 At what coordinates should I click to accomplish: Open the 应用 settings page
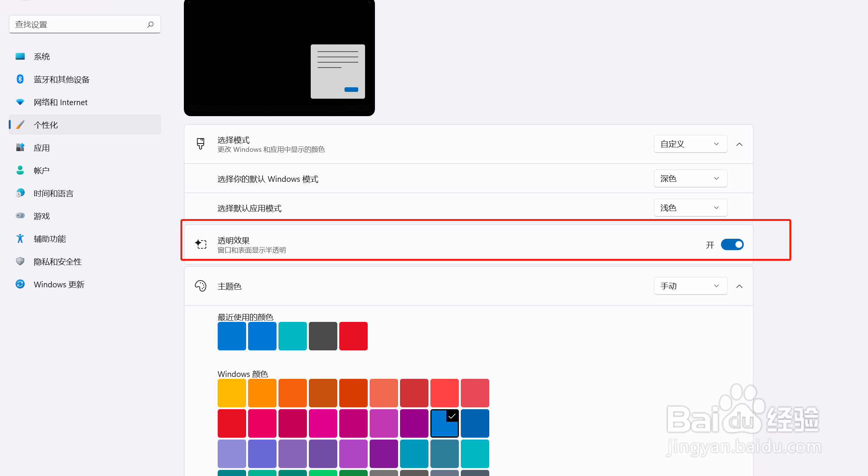pos(42,148)
